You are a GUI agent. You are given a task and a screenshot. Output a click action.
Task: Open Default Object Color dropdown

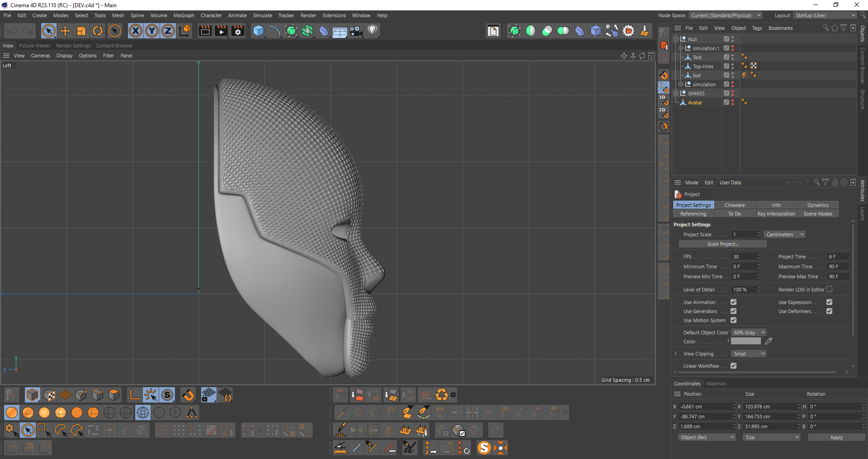point(749,333)
